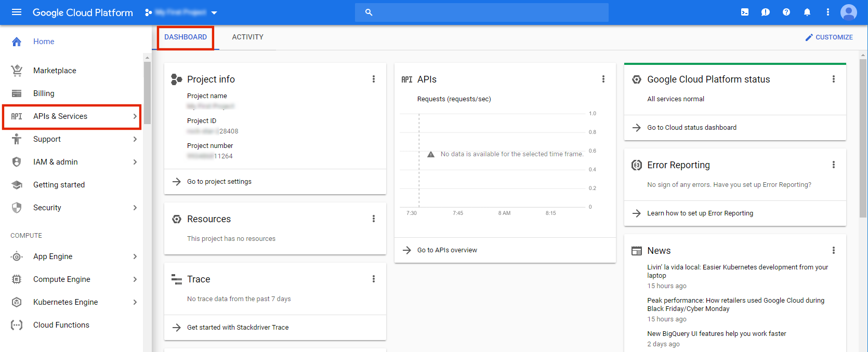Click Learn how to set up Error Reporting
Viewport: 868px width, 352px height.
[700, 213]
